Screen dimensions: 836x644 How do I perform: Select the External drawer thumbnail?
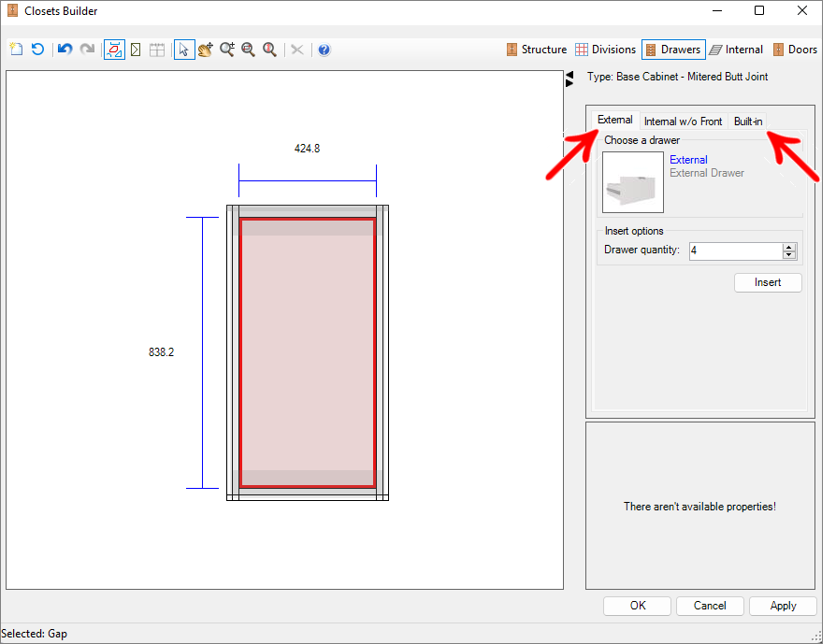(x=633, y=182)
